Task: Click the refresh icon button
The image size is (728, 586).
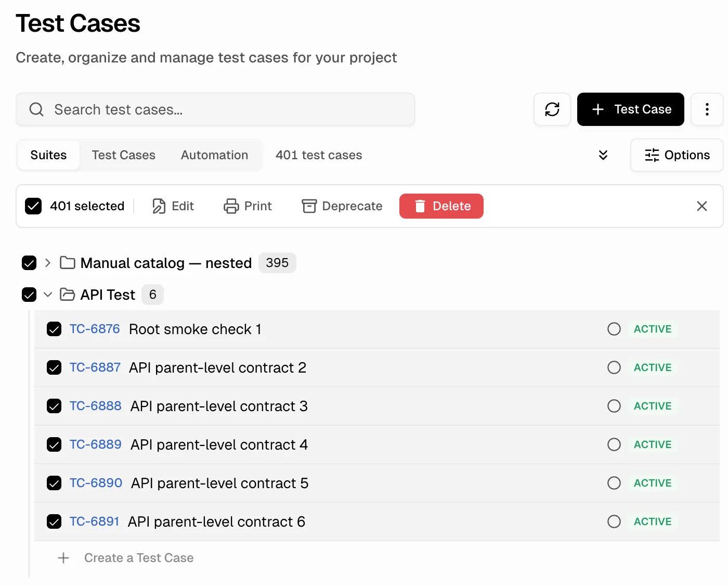Action: pyautogui.click(x=552, y=109)
